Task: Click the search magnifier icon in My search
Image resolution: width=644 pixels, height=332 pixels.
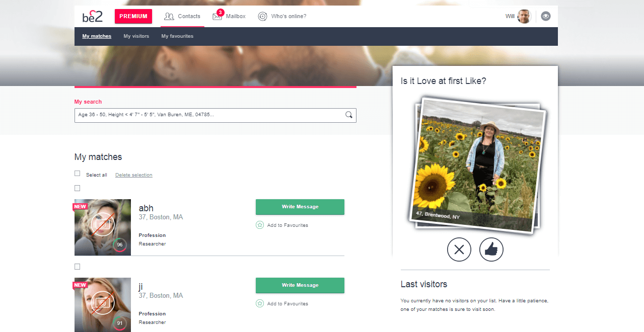Action: [349, 115]
